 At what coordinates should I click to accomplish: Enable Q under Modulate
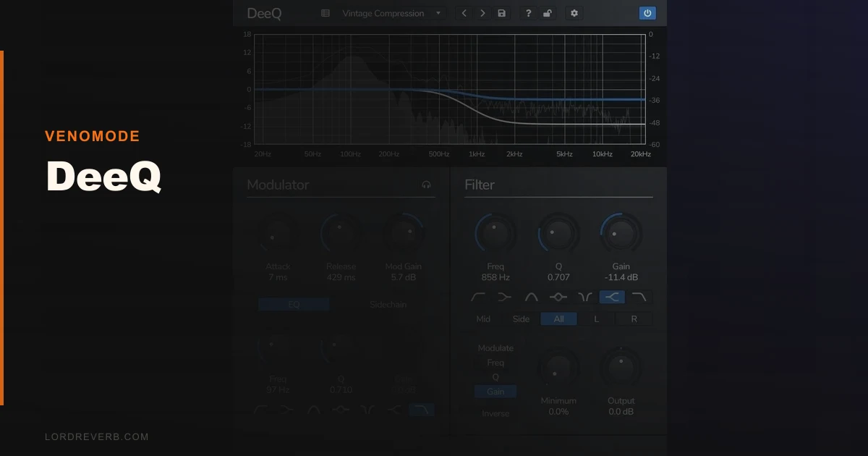click(x=495, y=377)
